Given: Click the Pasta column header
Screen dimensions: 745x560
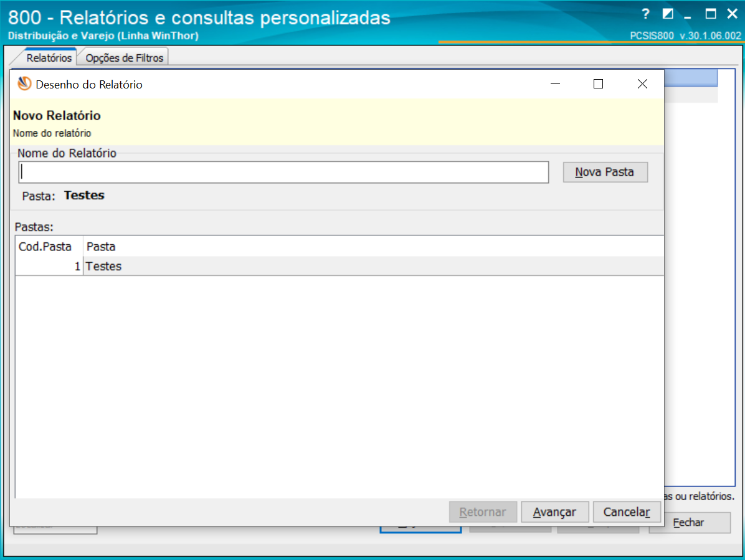Looking at the screenshot, I should click(x=374, y=247).
